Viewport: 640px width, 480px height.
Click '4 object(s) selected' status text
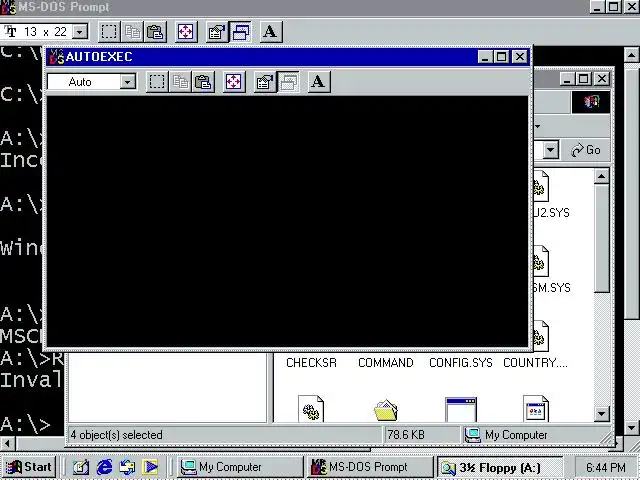pyautogui.click(x=116, y=435)
